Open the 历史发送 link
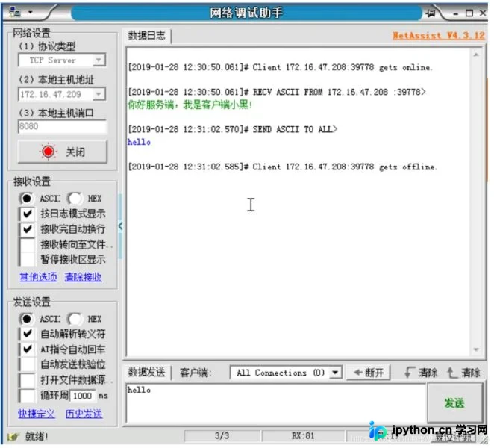 84,414
